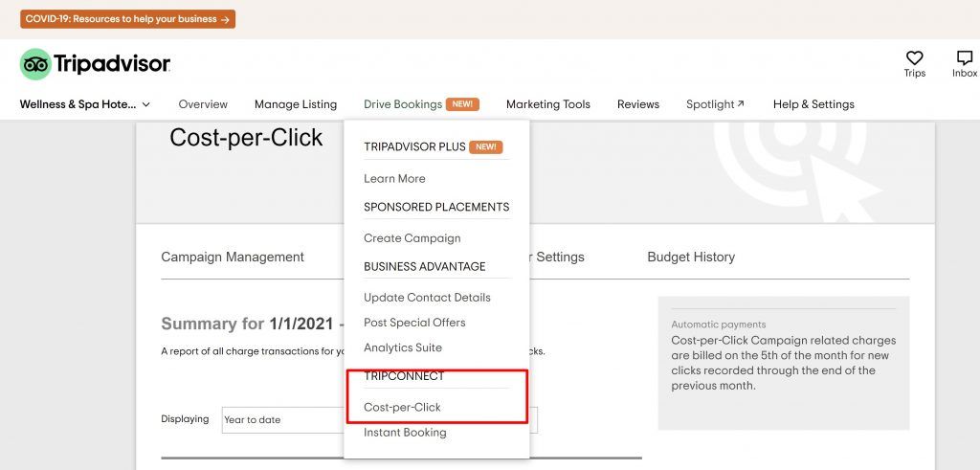Viewport: 980px width, 470px height.
Task: Open the Displaying Year to date dropdown
Action: [282, 420]
